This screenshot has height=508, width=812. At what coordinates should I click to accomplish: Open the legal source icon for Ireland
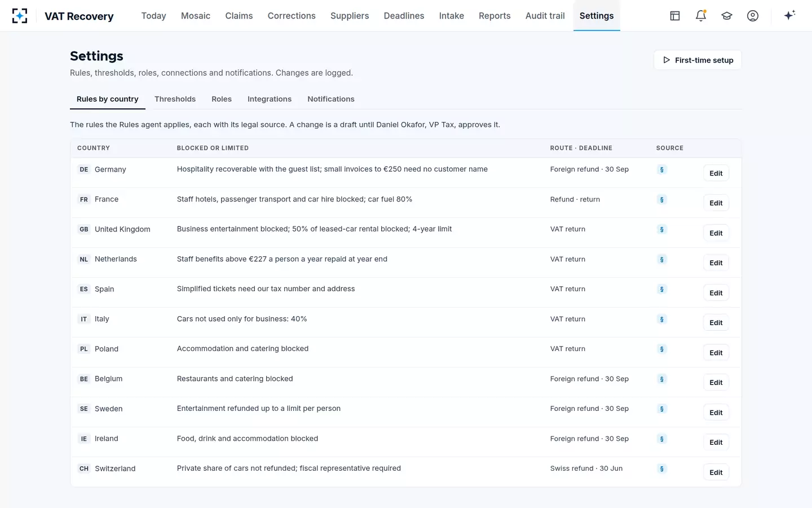[662, 439]
